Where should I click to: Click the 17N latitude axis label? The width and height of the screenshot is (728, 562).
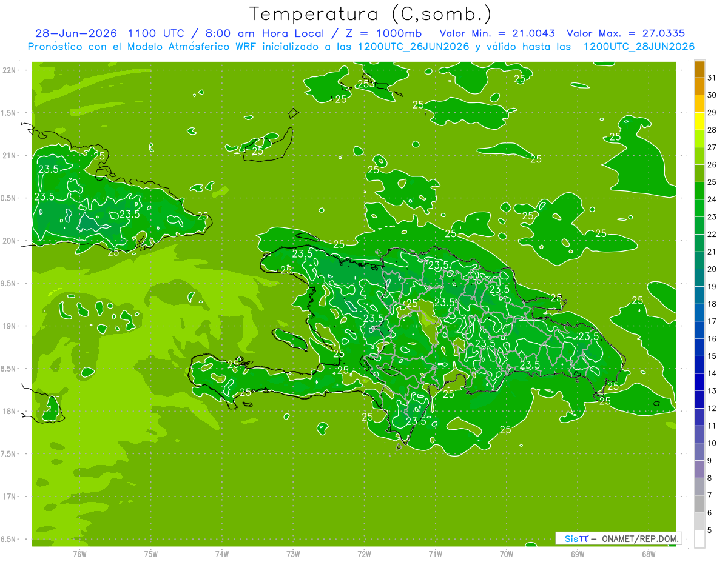[10, 497]
